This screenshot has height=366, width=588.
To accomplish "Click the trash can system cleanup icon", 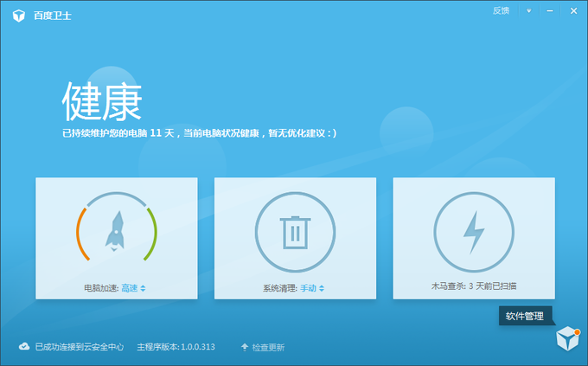I will [295, 231].
